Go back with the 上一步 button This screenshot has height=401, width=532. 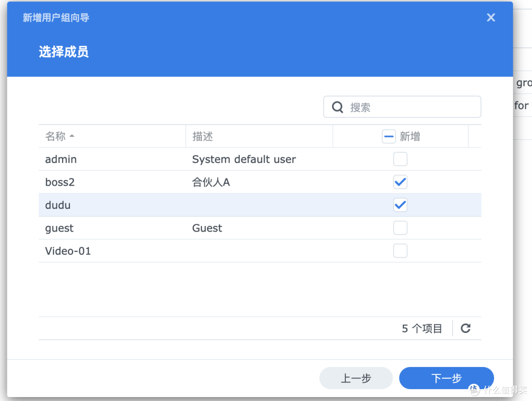(x=356, y=378)
